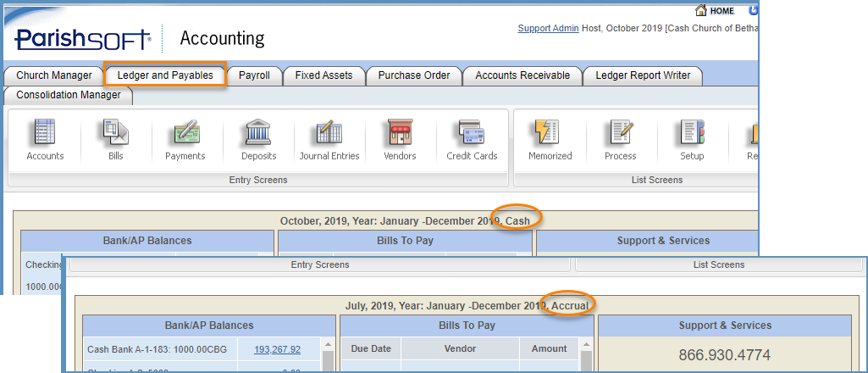This screenshot has width=868, height=373.
Task: Open the Bills entry screen icon
Action: pos(116,133)
